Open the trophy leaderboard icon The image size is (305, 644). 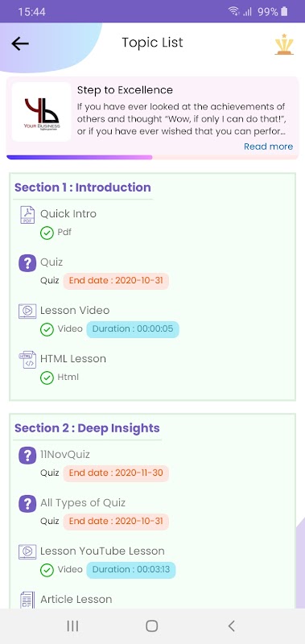(x=284, y=44)
